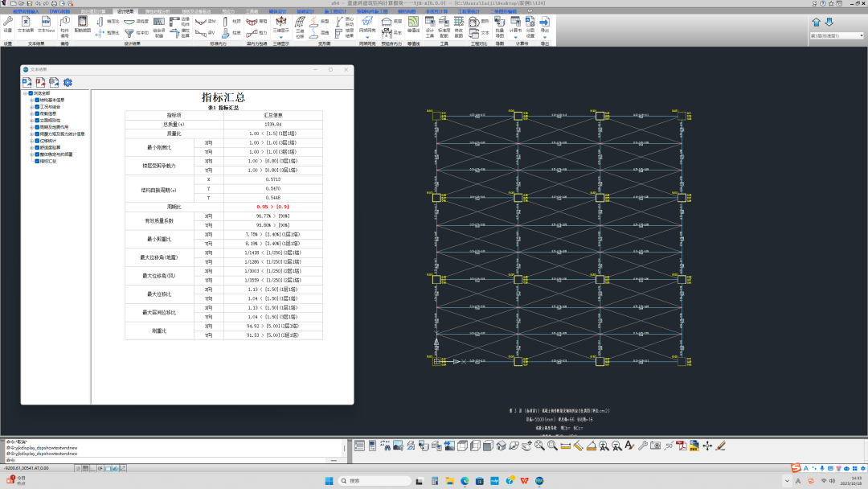Click the 文本 button in 工程对比 group
868x489 pixels.
(x=479, y=33)
